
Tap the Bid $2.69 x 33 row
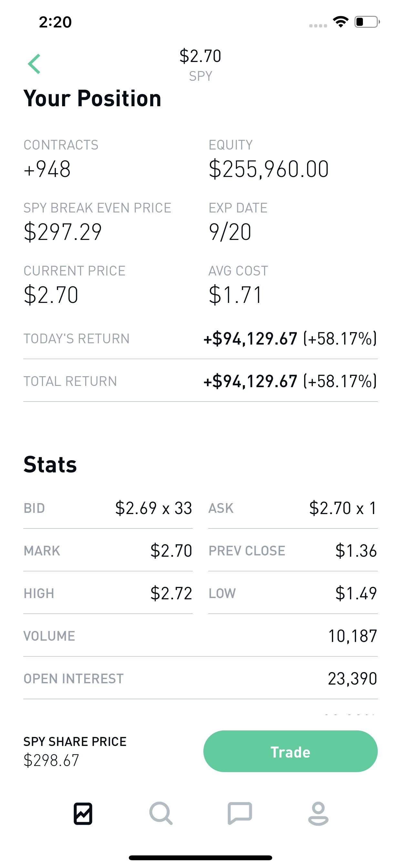108,508
